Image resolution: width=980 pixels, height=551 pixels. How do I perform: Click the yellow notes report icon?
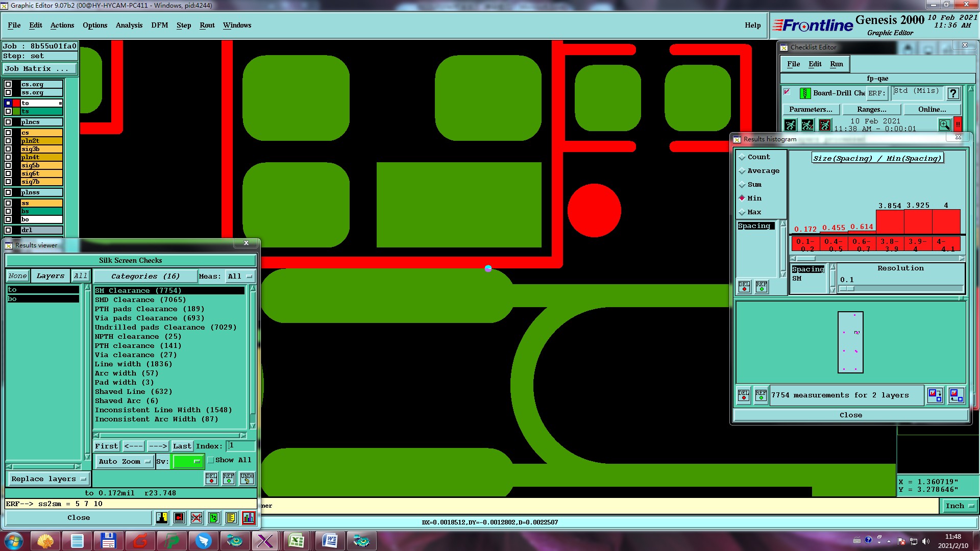click(231, 518)
